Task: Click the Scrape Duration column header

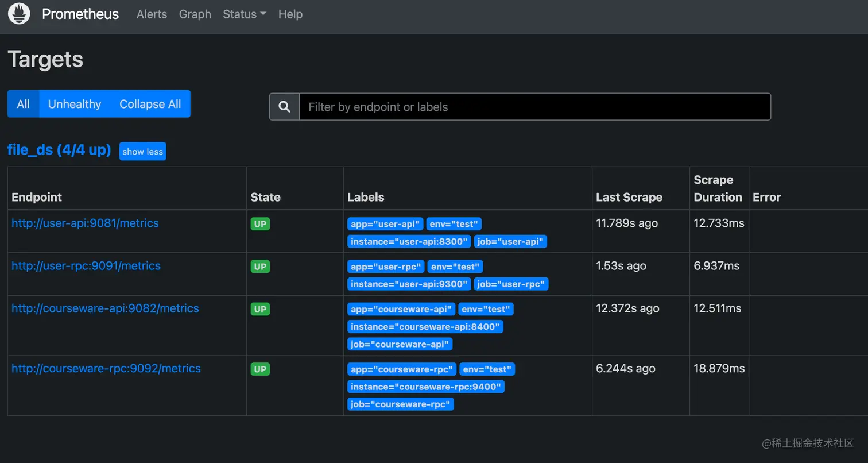Action: click(x=718, y=188)
